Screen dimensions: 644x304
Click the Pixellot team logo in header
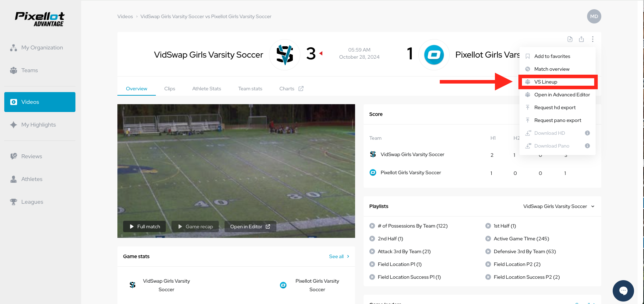point(434,55)
